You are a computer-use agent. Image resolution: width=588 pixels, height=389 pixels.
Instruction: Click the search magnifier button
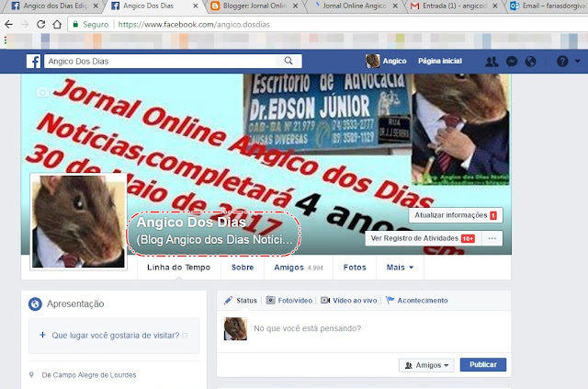(288, 61)
